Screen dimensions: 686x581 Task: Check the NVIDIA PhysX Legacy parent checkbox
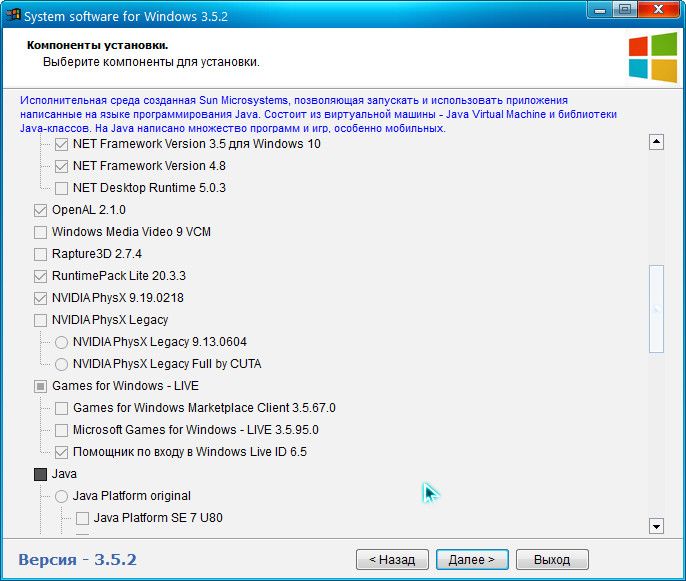click(40, 320)
